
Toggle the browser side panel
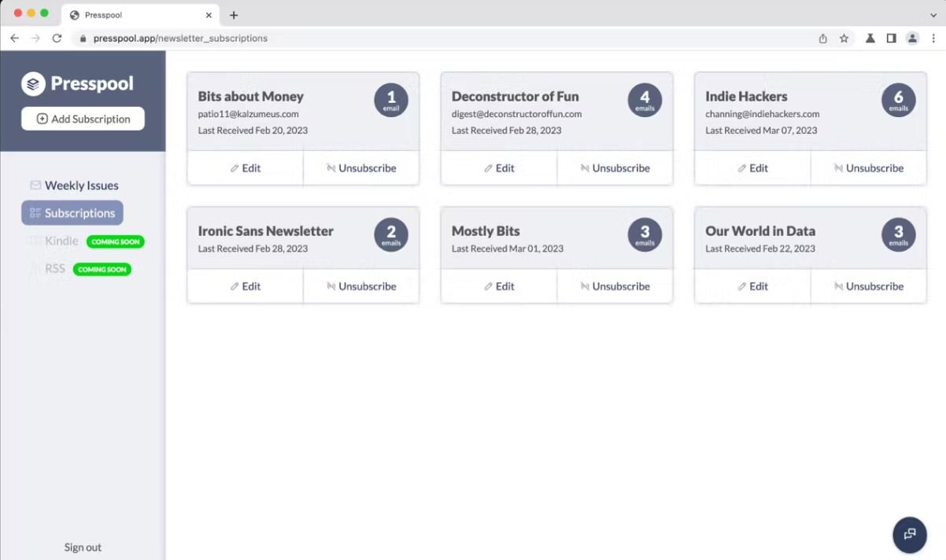[x=891, y=38]
